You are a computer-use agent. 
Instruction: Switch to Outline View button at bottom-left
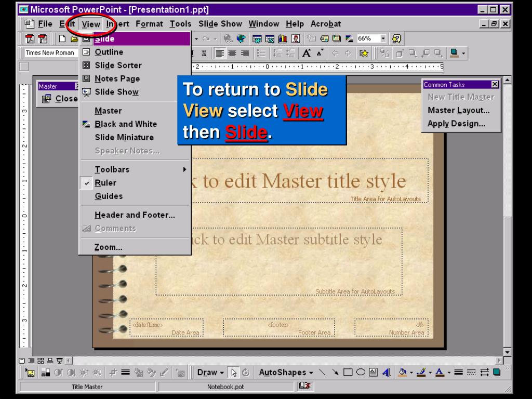point(31,361)
